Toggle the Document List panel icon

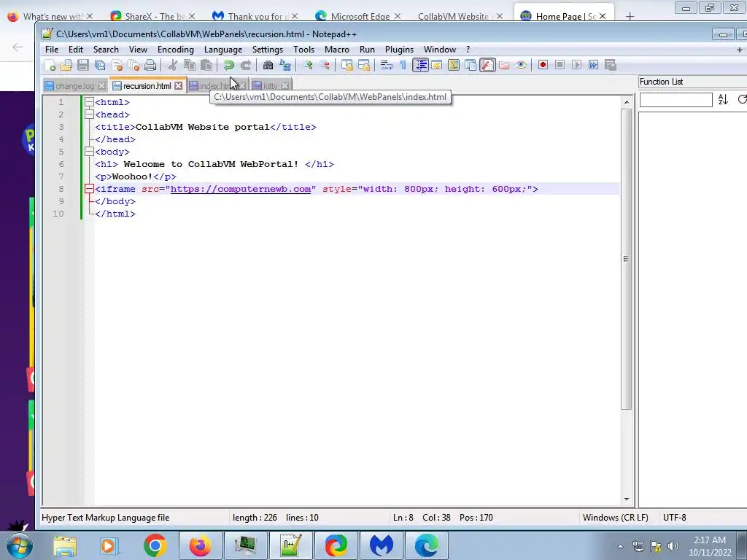click(471, 65)
